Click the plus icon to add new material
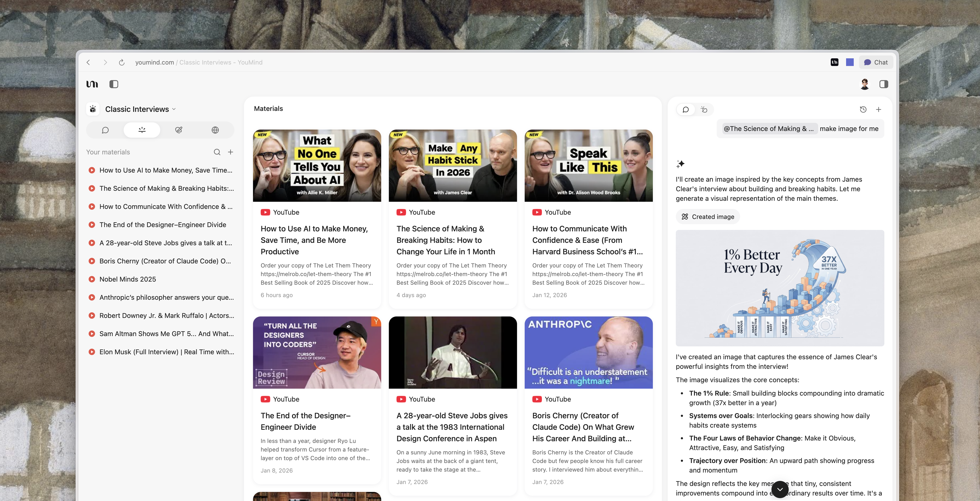980x501 pixels. click(231, 152)
